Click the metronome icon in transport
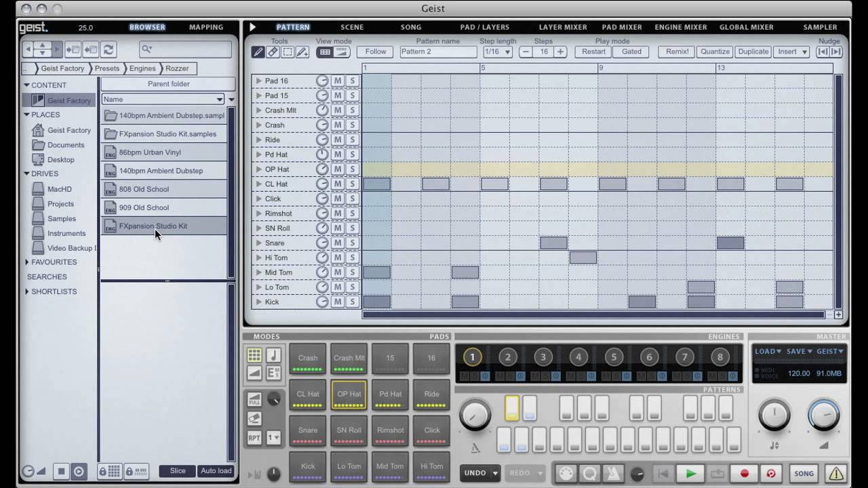 click(614, 474)
